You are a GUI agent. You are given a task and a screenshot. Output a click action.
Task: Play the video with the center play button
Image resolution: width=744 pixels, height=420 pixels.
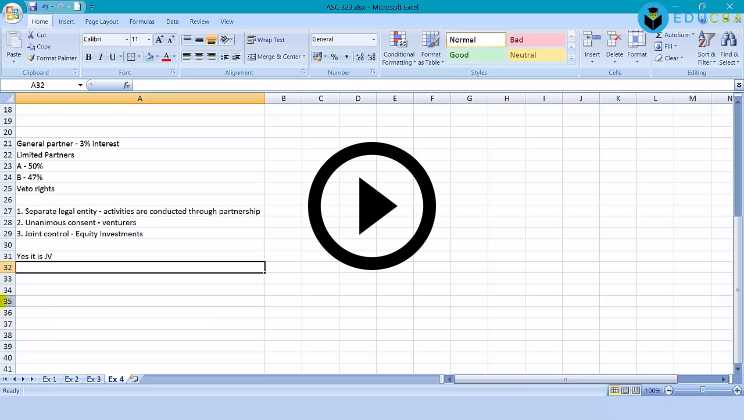pyautogui.click(x=372, y=206)
